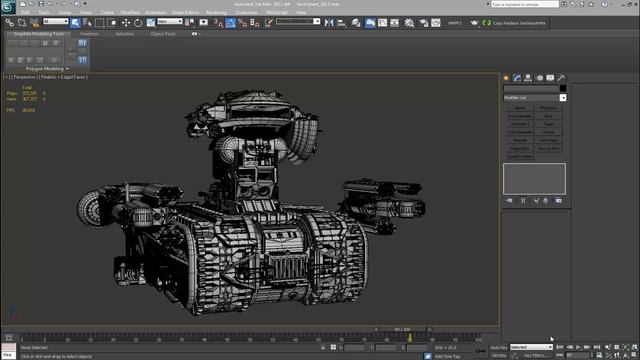Open the key filter Selected dropdown

tap(531, 347)
